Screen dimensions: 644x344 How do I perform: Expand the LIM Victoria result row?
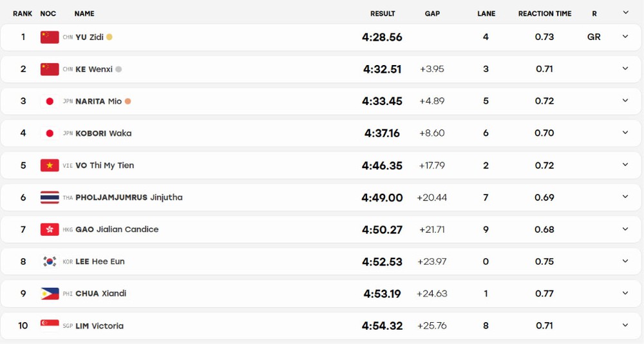pos(625,325)
